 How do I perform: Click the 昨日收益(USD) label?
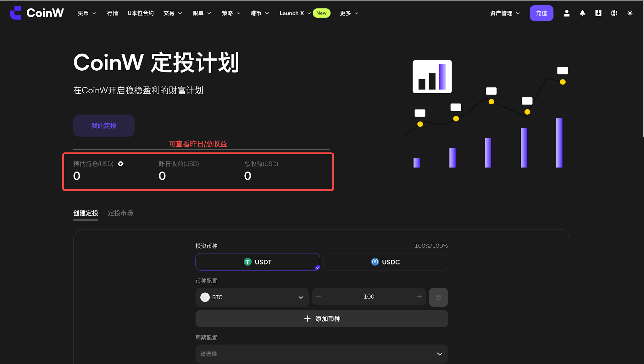(x=179, y=164)
